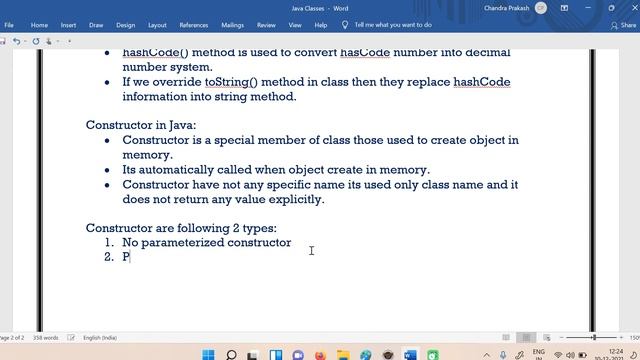
Task: Switch to Web Layout view
Action: [x=547, y=338]
